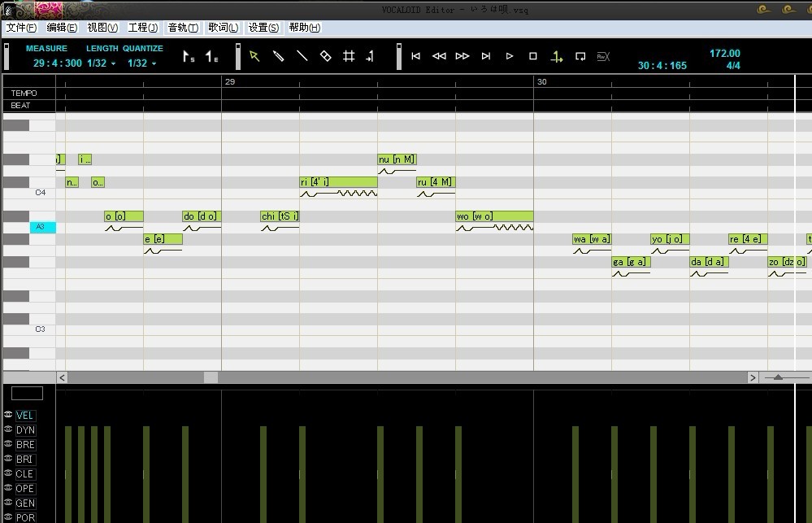
Task: Click the start marker flag icon
Action: click(x=189, y=56)
